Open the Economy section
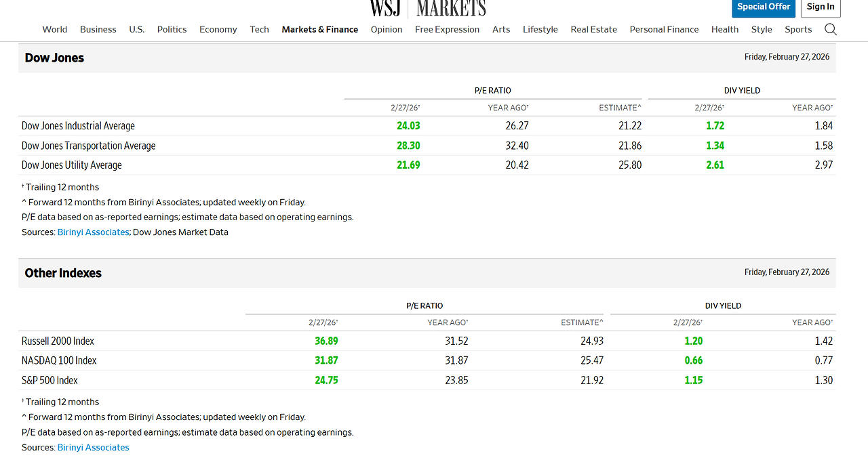This screenshot has height=462, width=868. pos(218,29)
